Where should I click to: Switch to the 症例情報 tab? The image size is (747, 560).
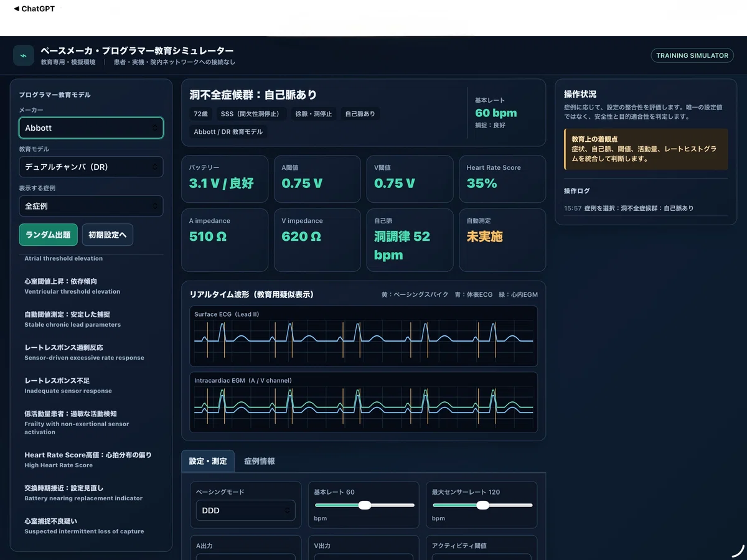260,461
